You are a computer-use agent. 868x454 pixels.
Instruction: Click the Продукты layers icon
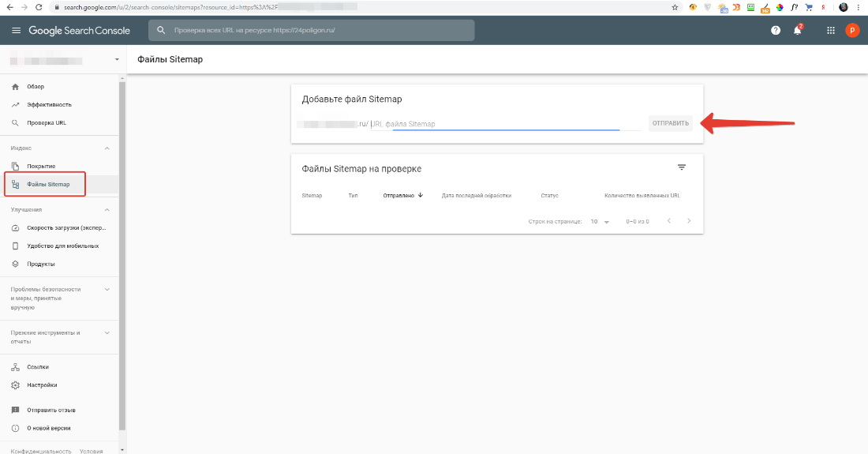click(x=16, y=264)
